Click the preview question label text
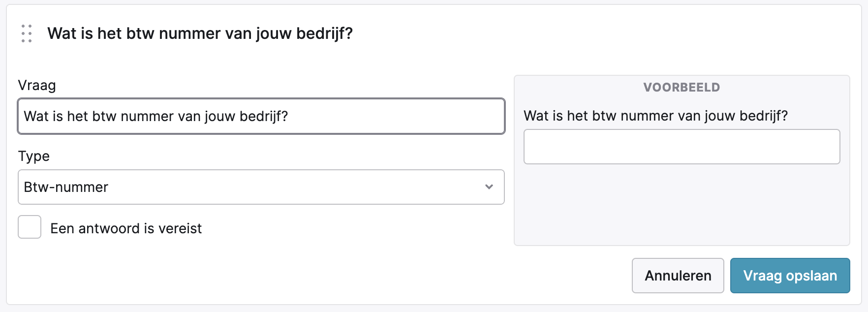 coord(655,116)
